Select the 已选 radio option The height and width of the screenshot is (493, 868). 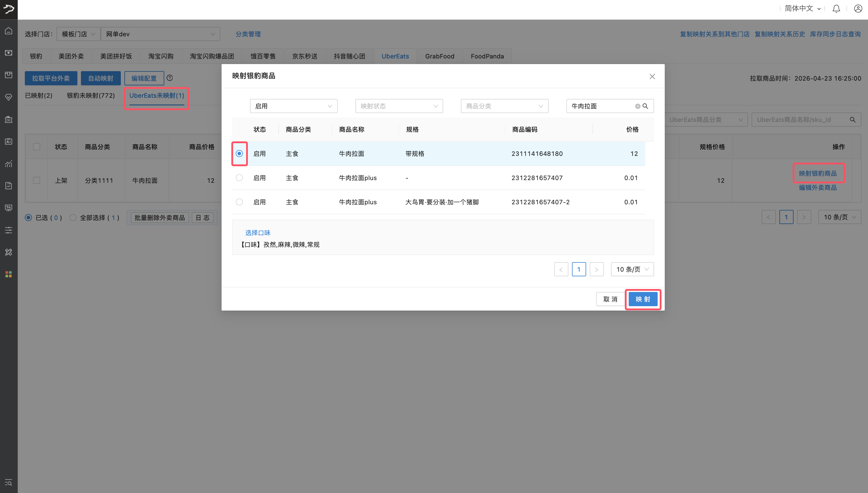[x=28, y=217]
